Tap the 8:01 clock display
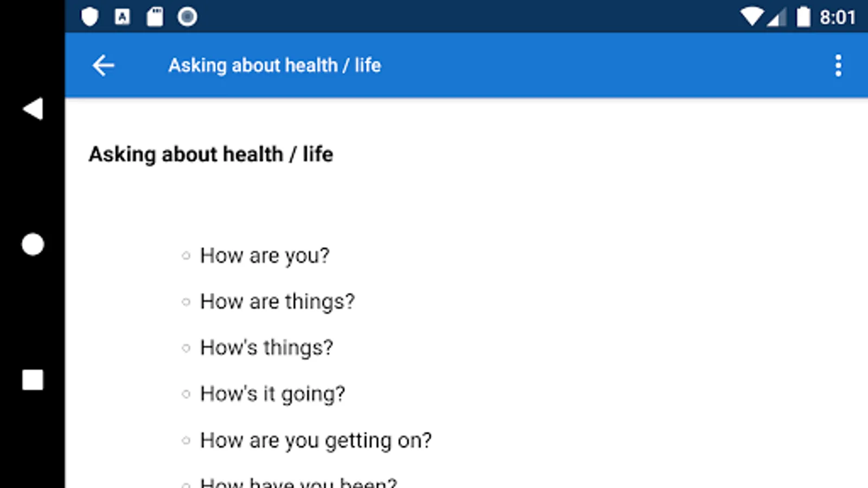Viewport: 868px width, 488px height. tap(837, 17)
